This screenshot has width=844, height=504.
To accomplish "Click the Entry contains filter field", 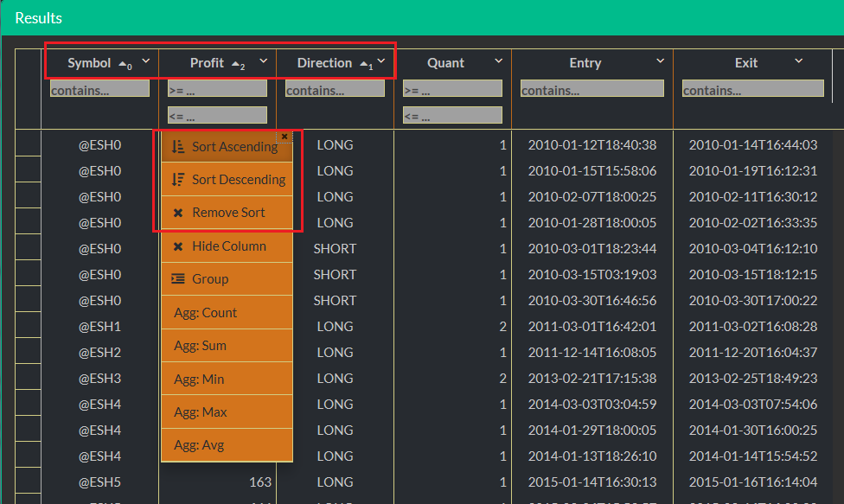I will tap(592, 89).
